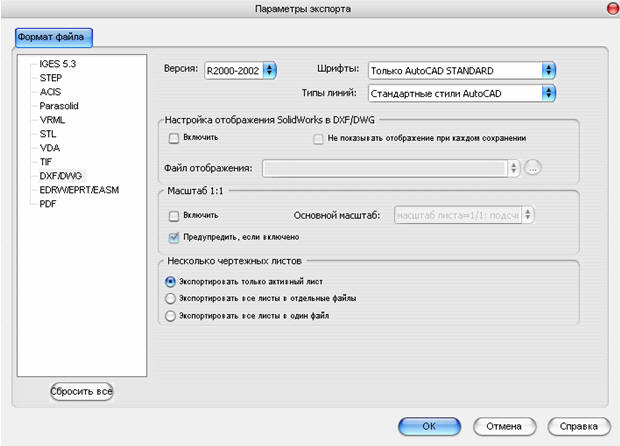
Task: Expand the Типы линий dropdown
Action: point(462,93)
